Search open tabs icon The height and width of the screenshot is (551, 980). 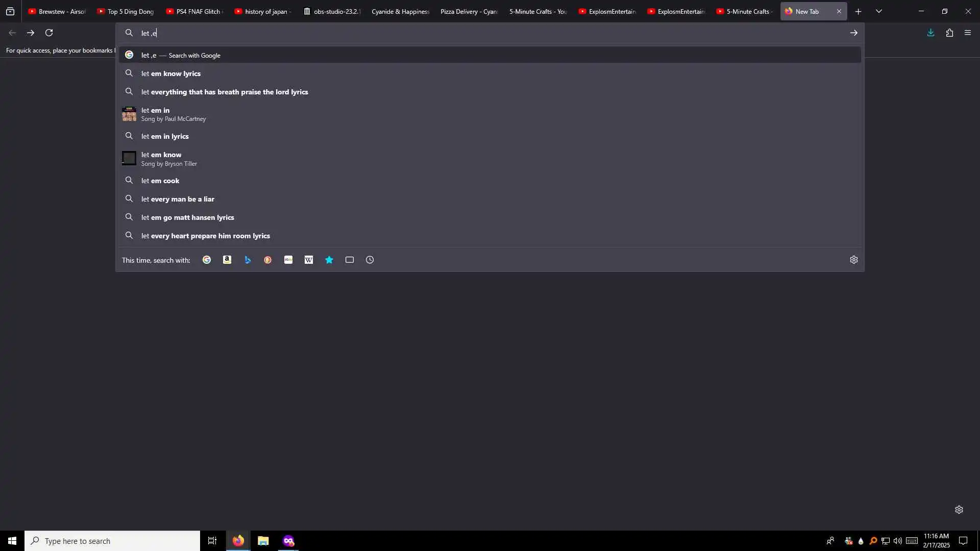(x=350, y=260)
